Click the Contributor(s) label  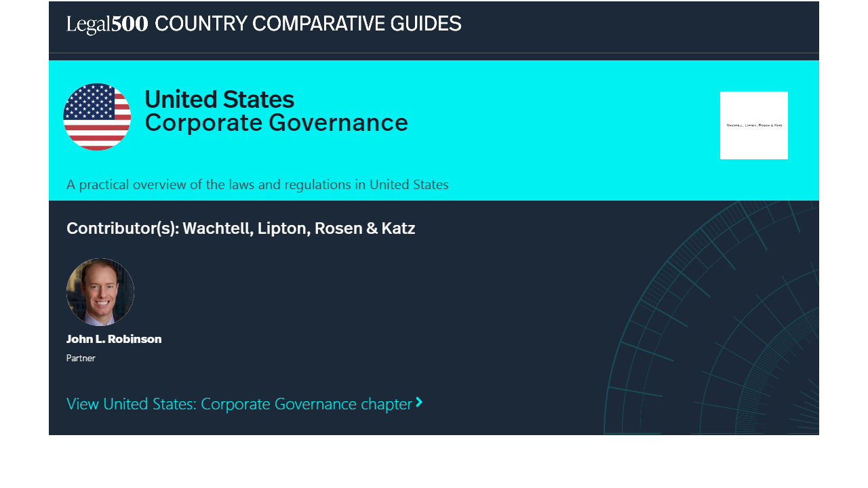122,228
